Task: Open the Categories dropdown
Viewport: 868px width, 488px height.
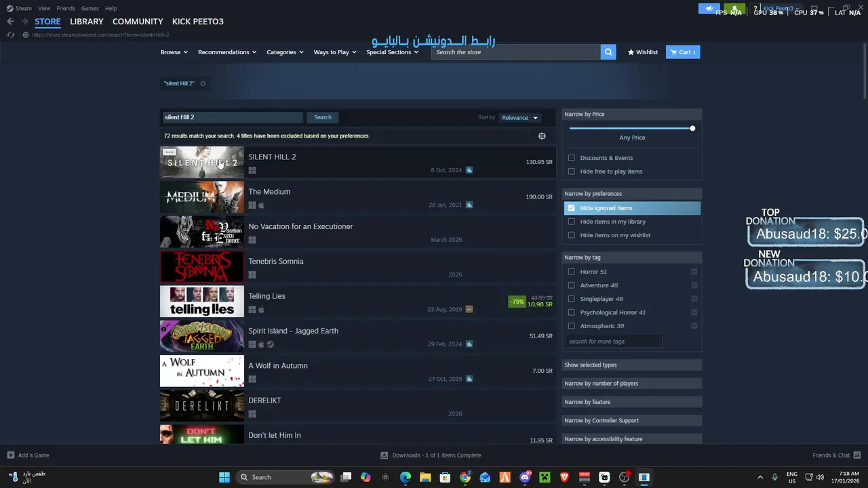Action: point(285,52)
